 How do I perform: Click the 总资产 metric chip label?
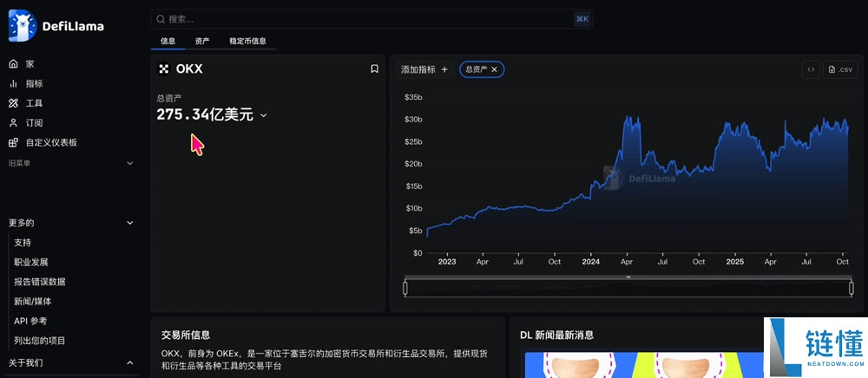[476, 69]
